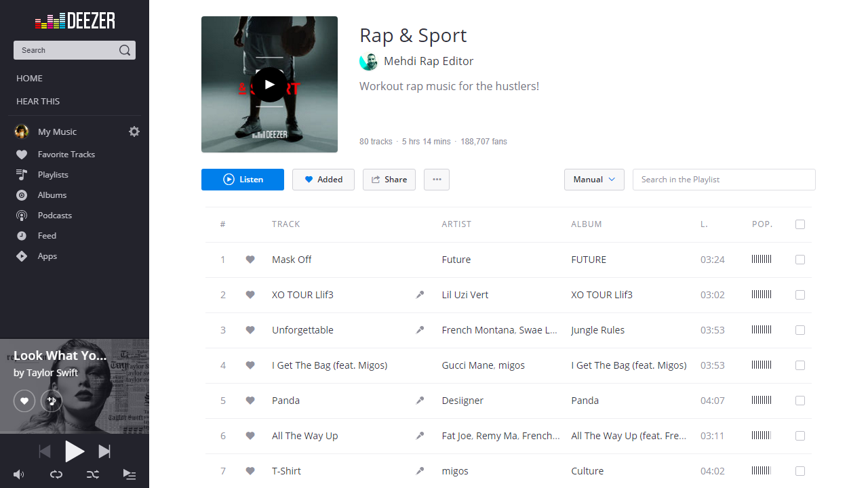The height and width of the screenshot is (488, 868).
Task: Open more options with the ellipsis button
Action: tap(437, 180)
